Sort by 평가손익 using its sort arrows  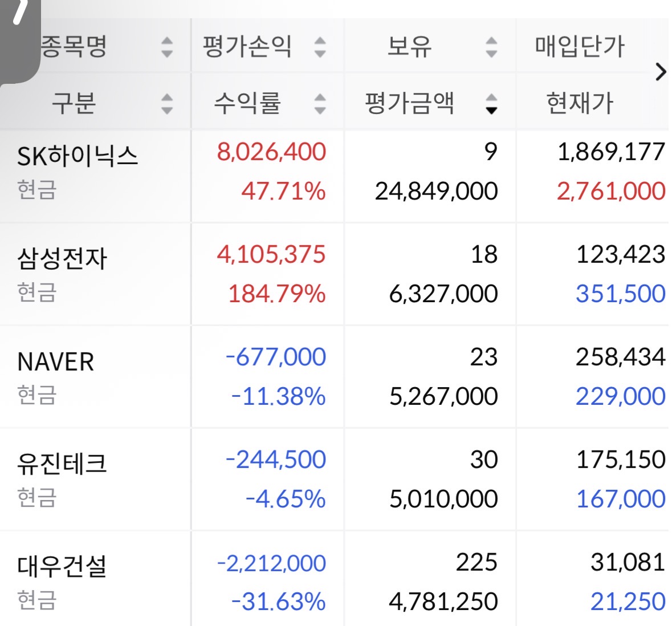tap(320, 47)
